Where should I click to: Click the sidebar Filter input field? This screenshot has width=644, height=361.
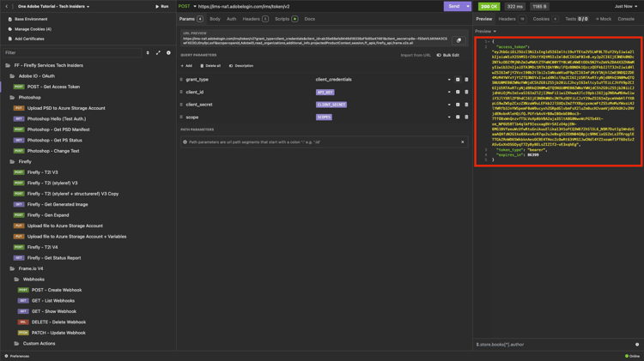click(72, 53)
